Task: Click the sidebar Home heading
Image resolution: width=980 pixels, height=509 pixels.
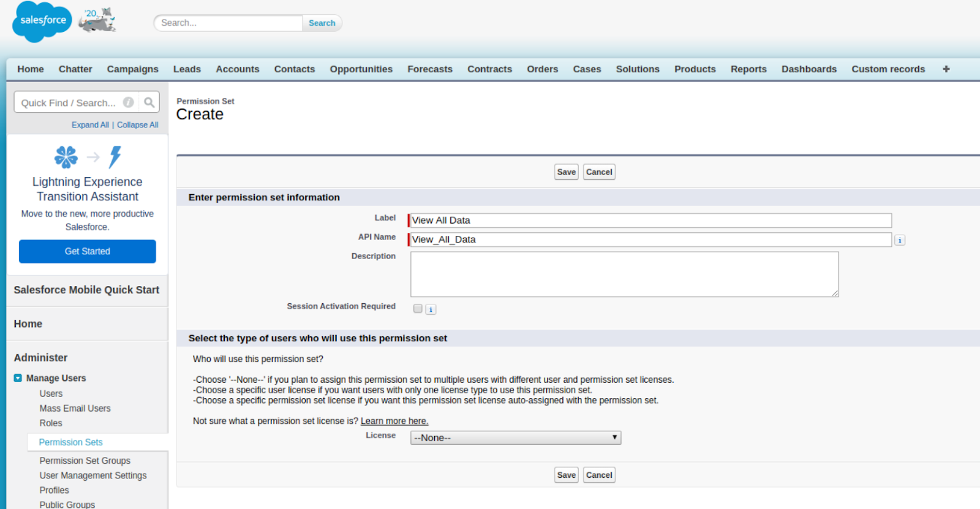Action: coord(28,324)
